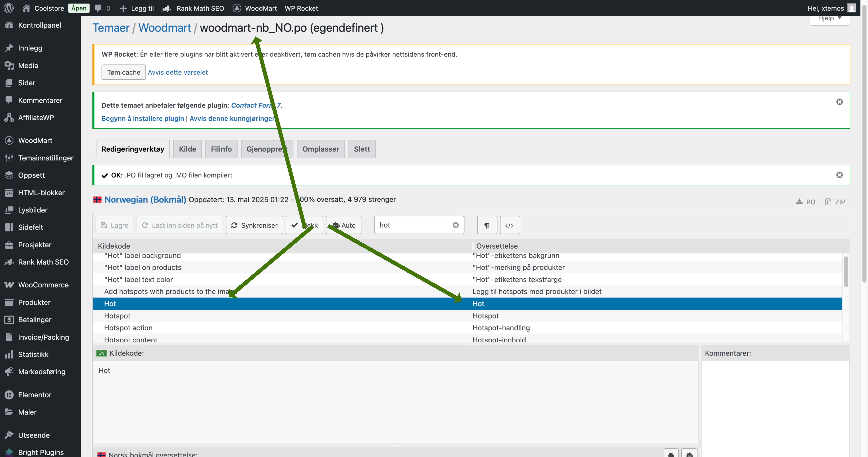Image resolution: width=868 pixels, height=457 pixels.
Task: Click the Innlegg pin icon
Action: tap(9, 48)
